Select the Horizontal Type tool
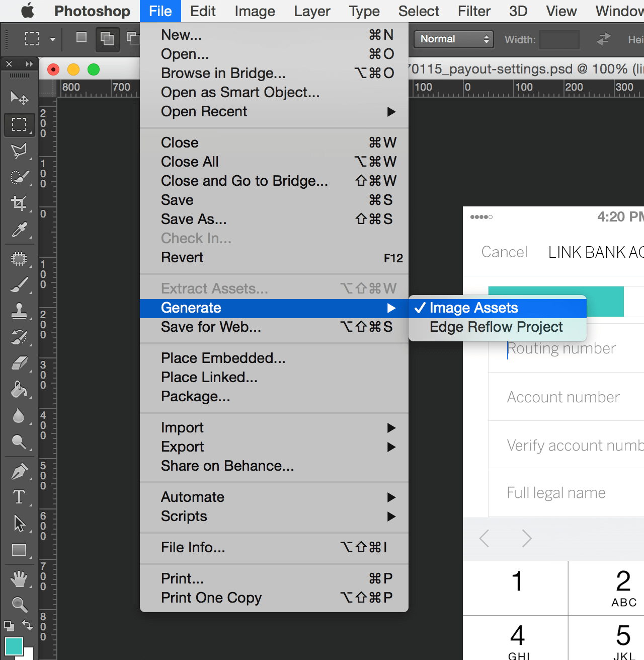 (19, 497)
